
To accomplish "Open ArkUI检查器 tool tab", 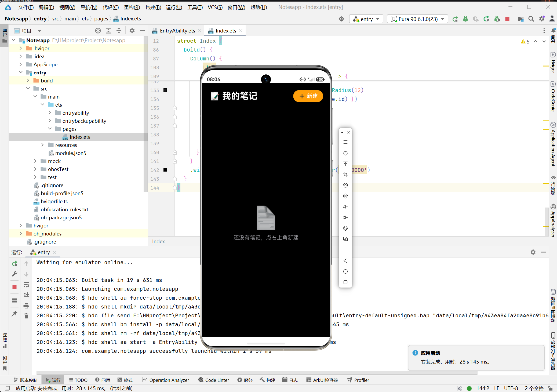I will (322, 380).
